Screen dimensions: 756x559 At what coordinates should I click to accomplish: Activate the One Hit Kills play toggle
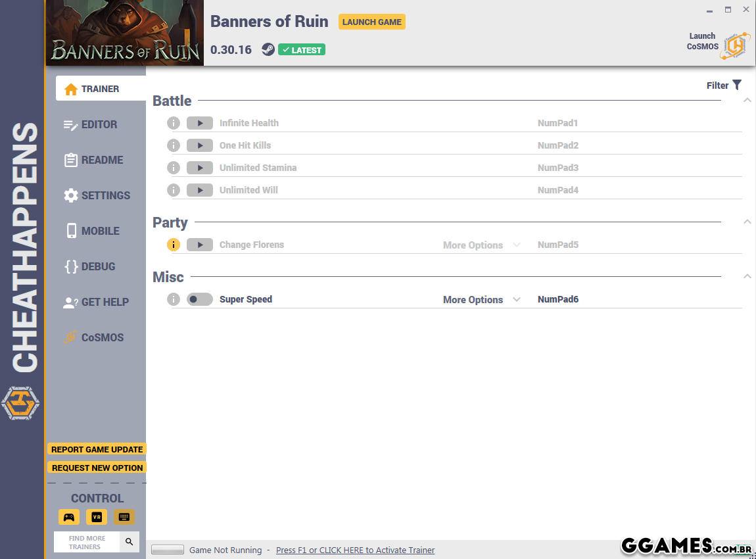[199, 145]
